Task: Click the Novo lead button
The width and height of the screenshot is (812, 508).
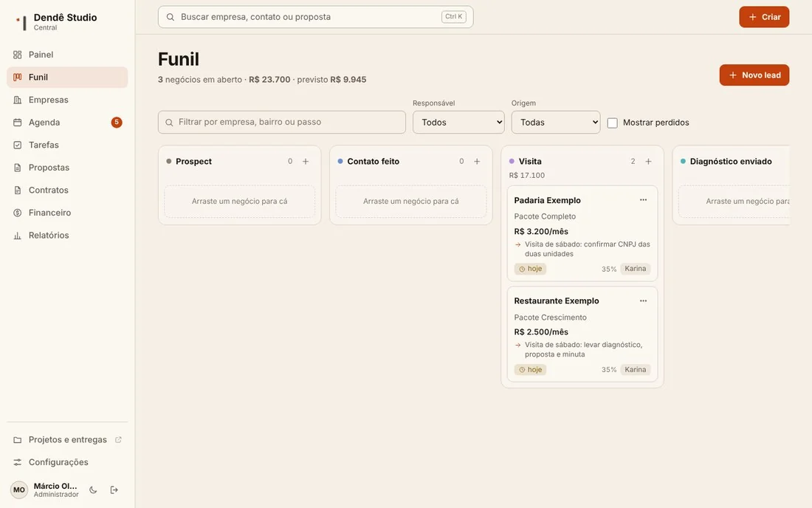Action: (754, 75)
